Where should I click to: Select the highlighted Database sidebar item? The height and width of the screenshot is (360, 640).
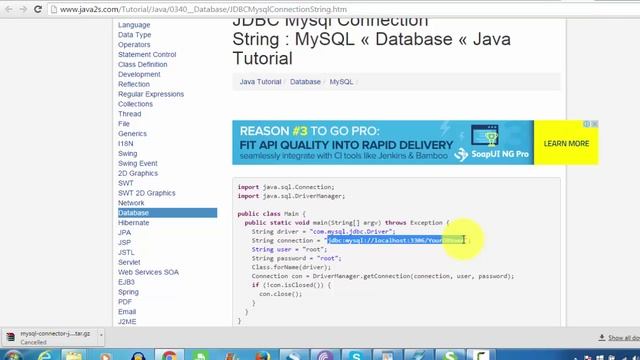[167, 213]
